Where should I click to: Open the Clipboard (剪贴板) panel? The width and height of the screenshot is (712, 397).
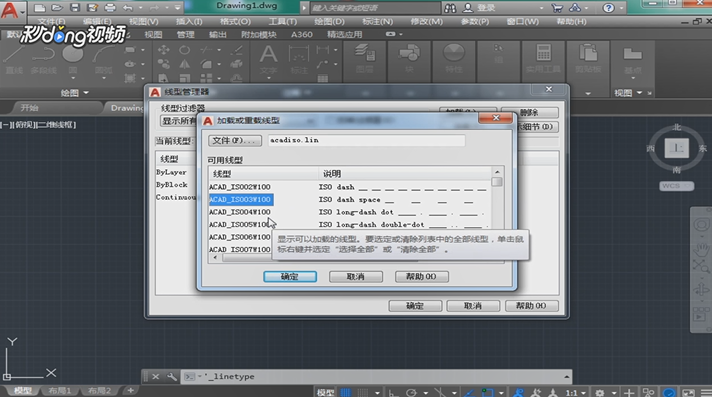(588, 59)
